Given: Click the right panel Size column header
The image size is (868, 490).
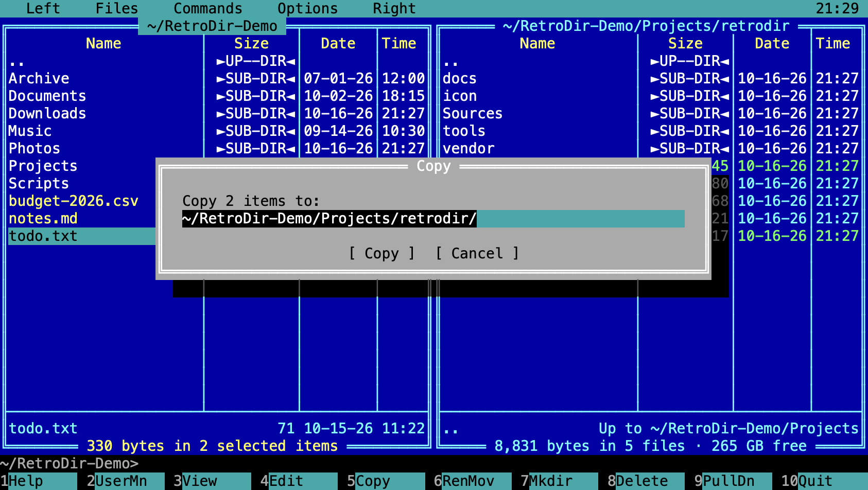Looking at the screenshot, I should (x=686, y=43).
